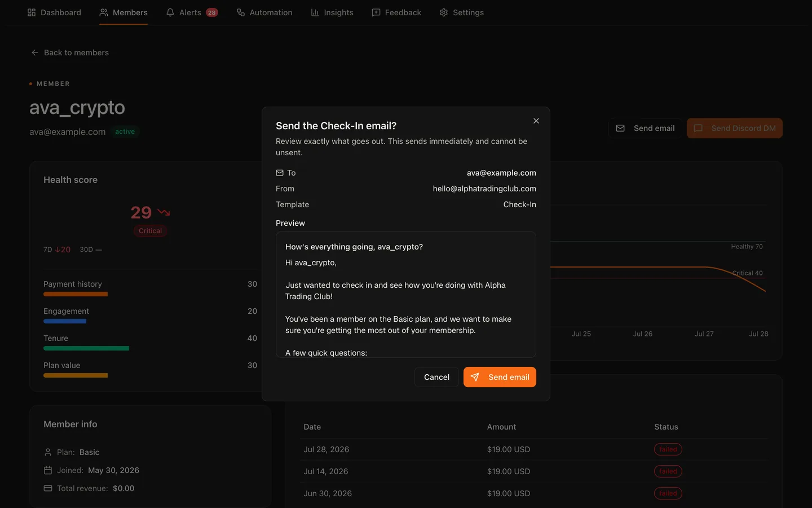Click the health score number 29
This screenshot has width=812, height=508.
tap(141, 212)
